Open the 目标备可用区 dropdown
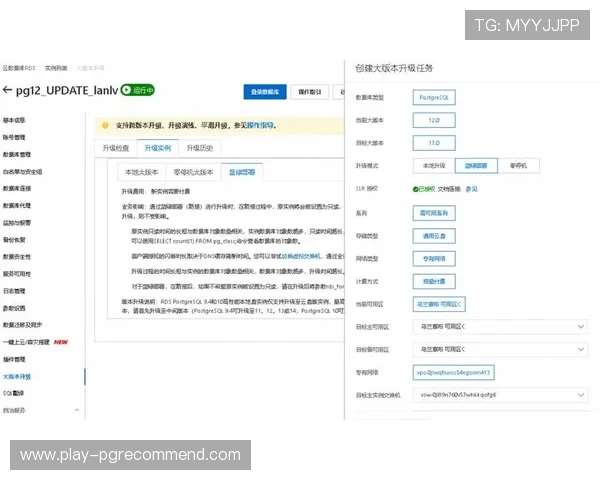The height and width of the screenshot is (480, 600). [x=499, y=349]
